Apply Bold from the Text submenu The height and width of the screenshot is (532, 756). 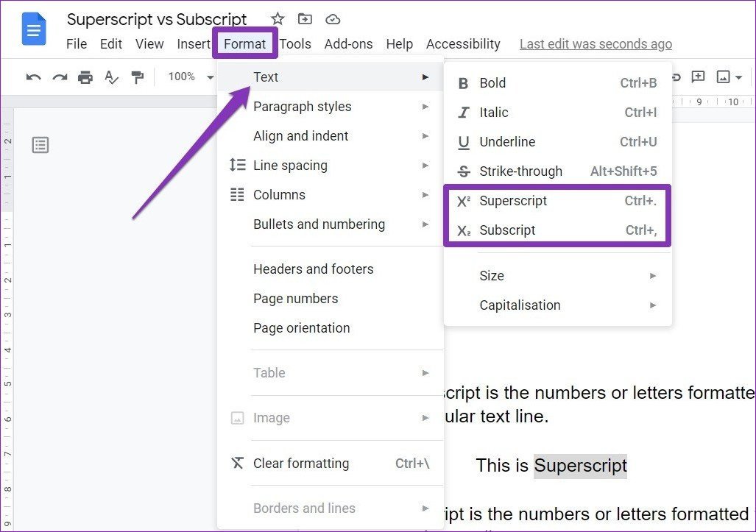(557, 83)
